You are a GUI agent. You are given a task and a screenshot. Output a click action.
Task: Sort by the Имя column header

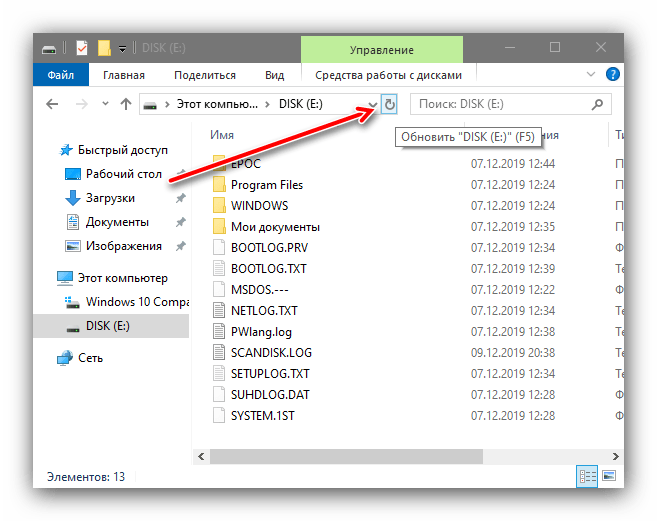tap(222, 135)
